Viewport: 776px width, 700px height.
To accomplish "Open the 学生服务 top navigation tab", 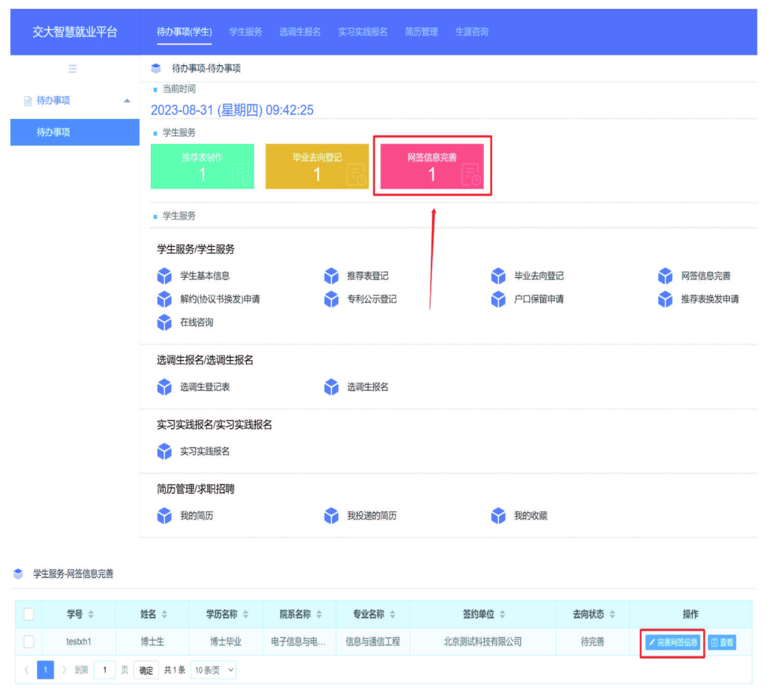I will pyautogui.click(x=245, y=31).
